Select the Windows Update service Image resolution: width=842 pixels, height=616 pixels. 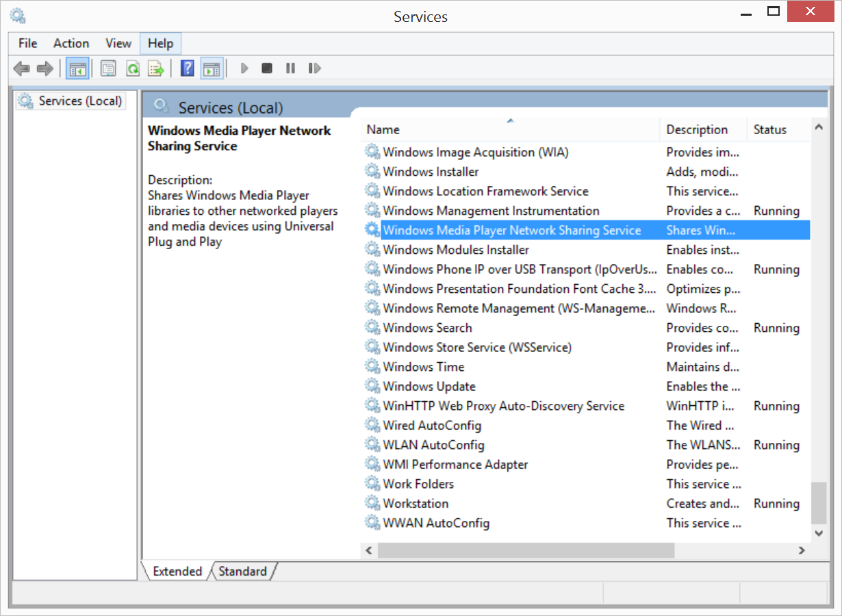click(429, 386)
